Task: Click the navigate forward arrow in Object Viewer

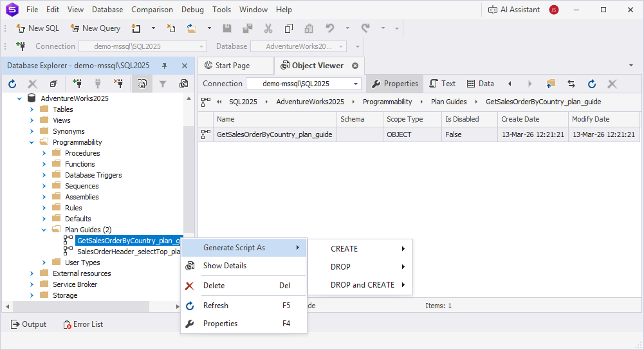Action: [530, 84]
